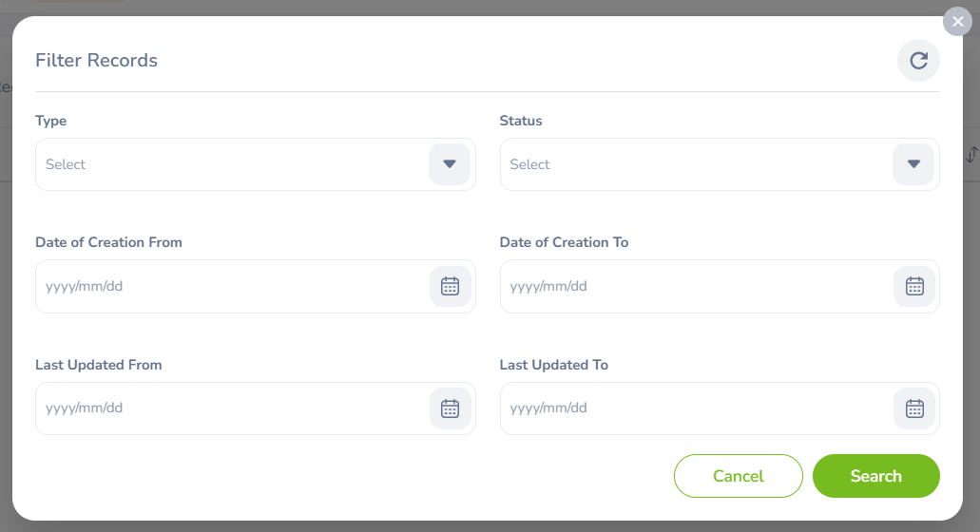Open calendar for Date of Creation From
The height and width of the screenshot is (532, 980).
tap(451, 286)
